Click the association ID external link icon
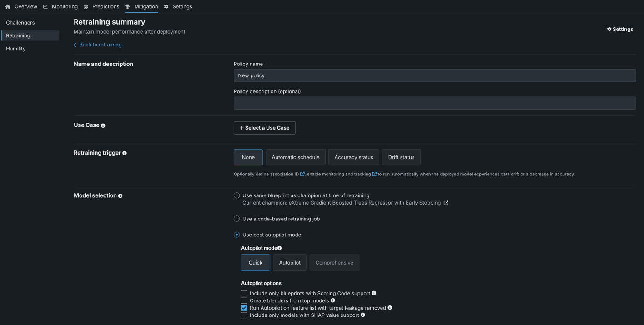 click(x=302, y=174)
